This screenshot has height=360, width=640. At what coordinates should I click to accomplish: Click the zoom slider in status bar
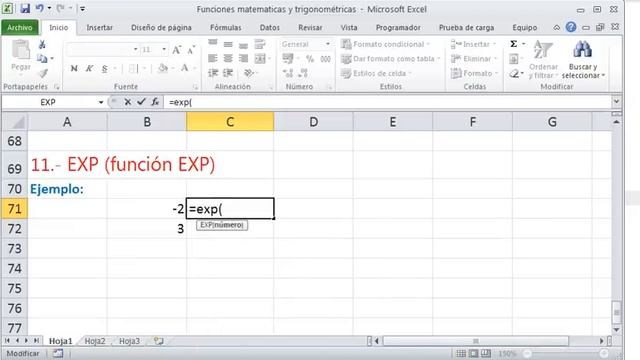(565, 353)
